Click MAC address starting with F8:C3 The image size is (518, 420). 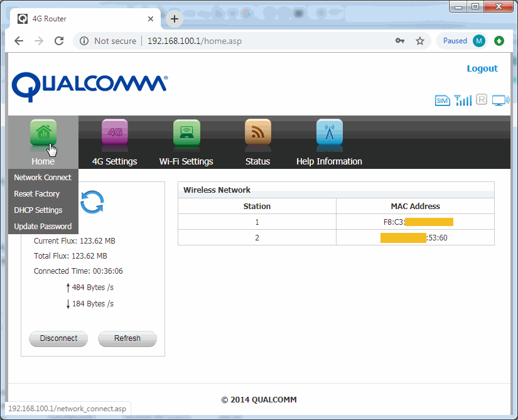(418, 222)
